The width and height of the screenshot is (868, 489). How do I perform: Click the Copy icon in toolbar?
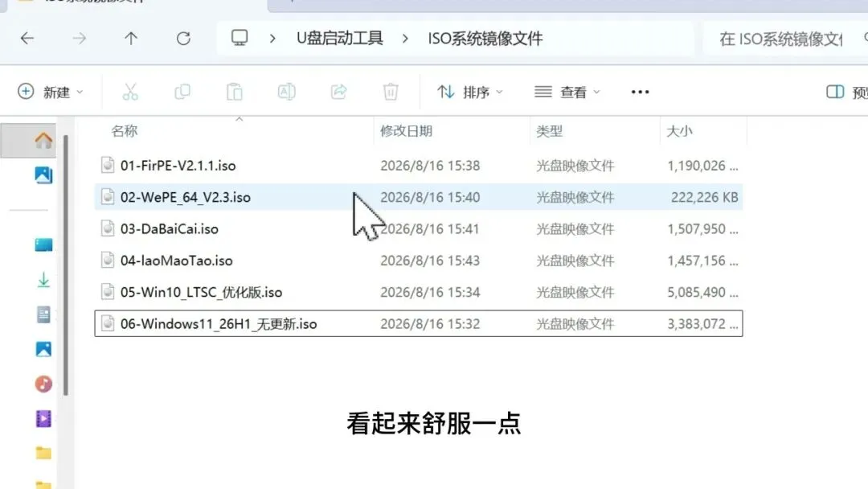[x=182, y=92]
